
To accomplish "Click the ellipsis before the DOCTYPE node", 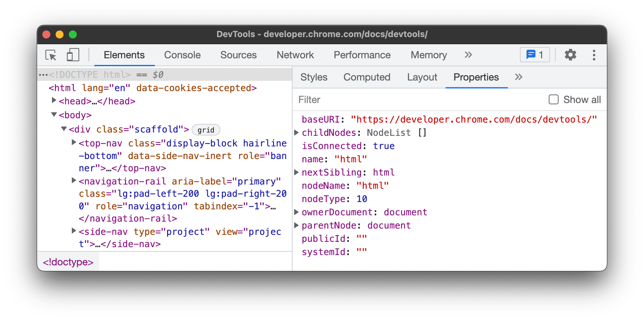I will pos(43,74).
